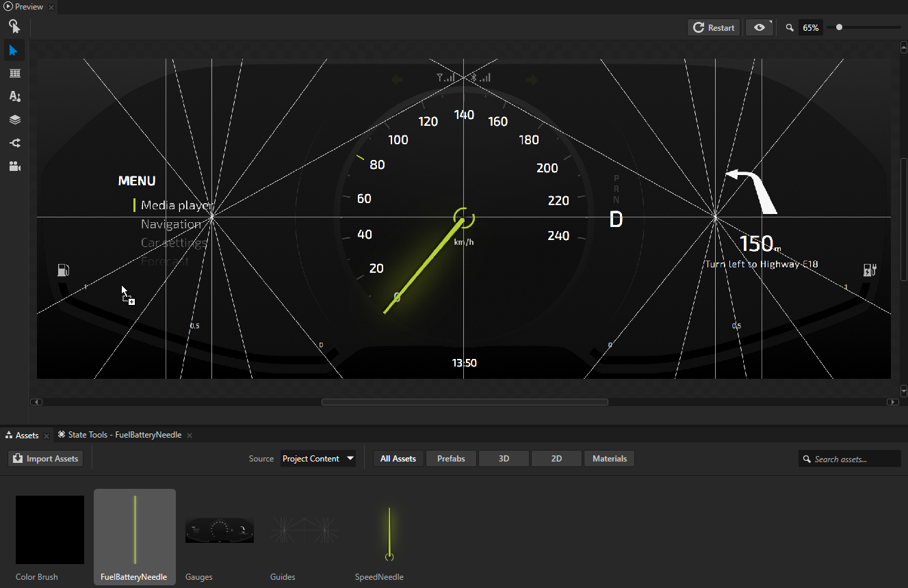This screenshot has height=588, width=908.
Task: Select the camera tool in sidebar
Action: pos(14,166)
